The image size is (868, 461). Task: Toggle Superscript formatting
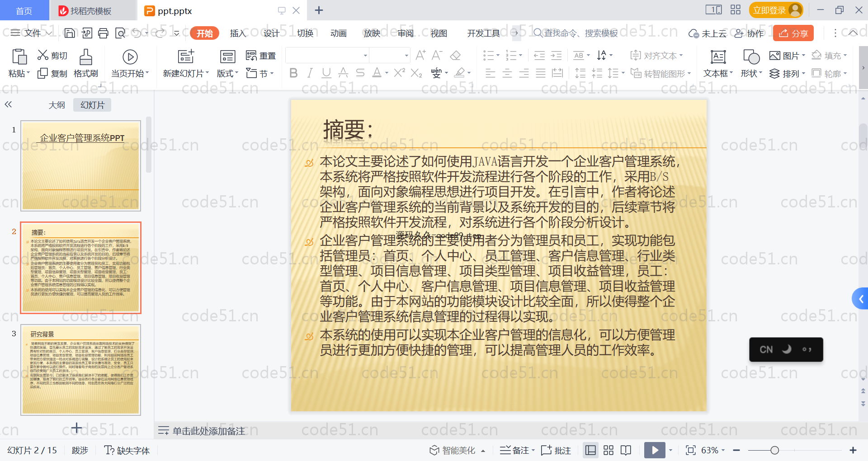coord(400,73)
